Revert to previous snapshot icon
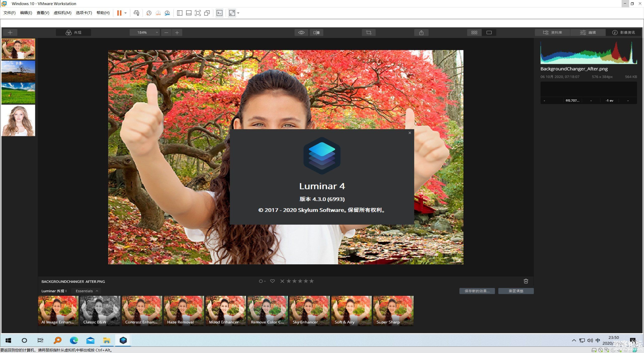 click(x=158, y=13)
